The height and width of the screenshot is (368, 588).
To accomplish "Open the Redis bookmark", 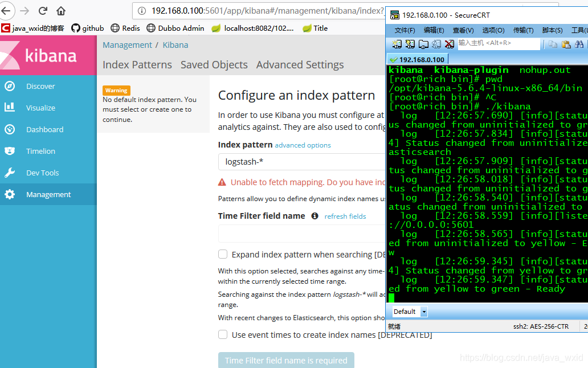I will click(x=125, y=28).
